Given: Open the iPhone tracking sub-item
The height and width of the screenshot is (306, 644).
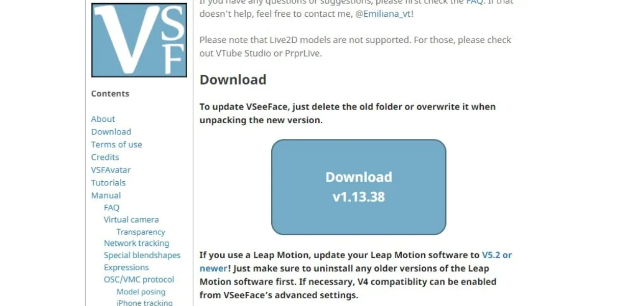Looking at the screenshot, I should (145, 302).
